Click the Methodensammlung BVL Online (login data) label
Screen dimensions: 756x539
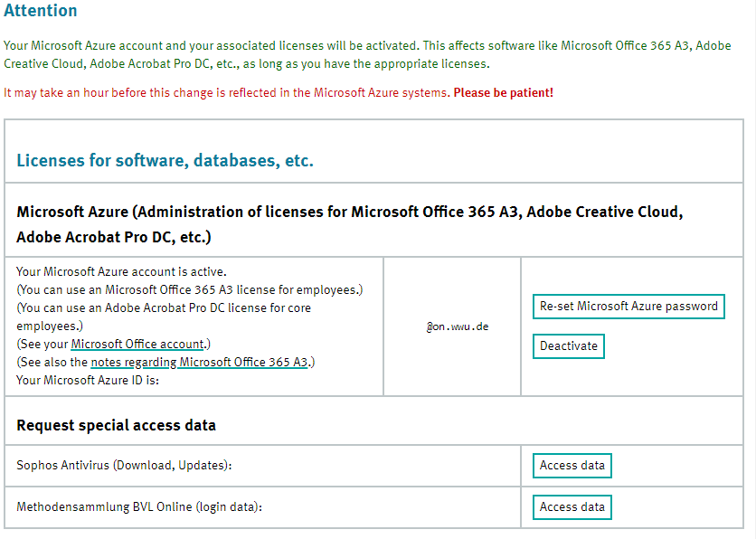[x=139, y=507]
